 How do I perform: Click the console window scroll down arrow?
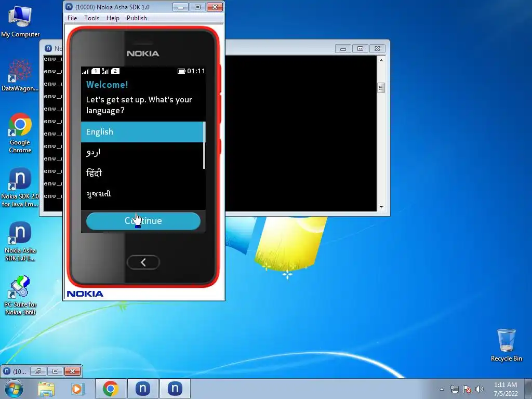coord(381,207)
